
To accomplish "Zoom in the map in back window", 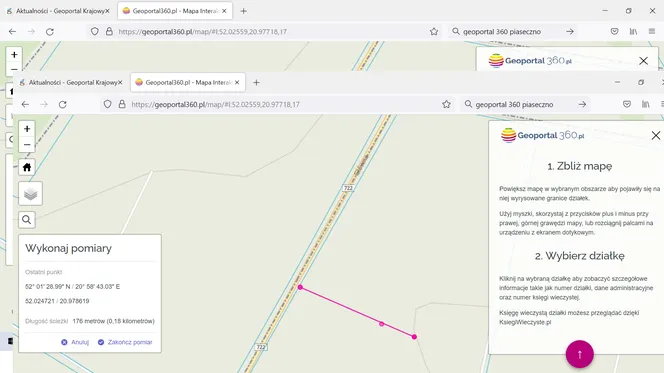I will (14, 55).
